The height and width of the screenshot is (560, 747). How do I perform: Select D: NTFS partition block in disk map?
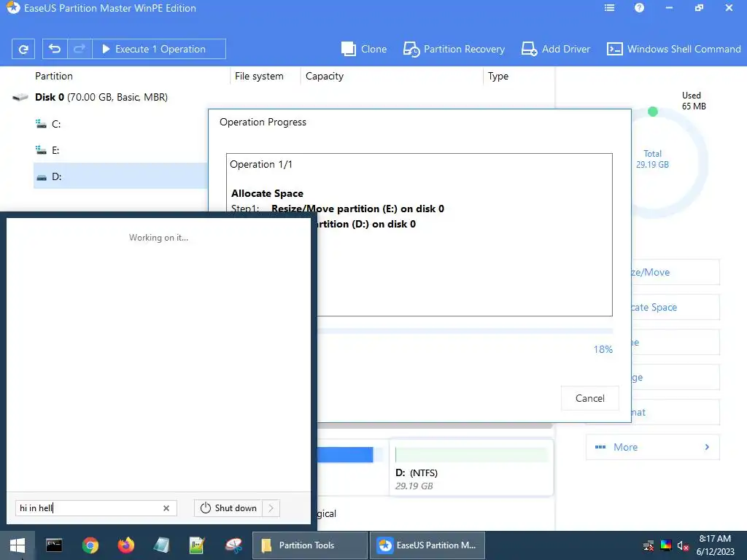tap(471, 467)
